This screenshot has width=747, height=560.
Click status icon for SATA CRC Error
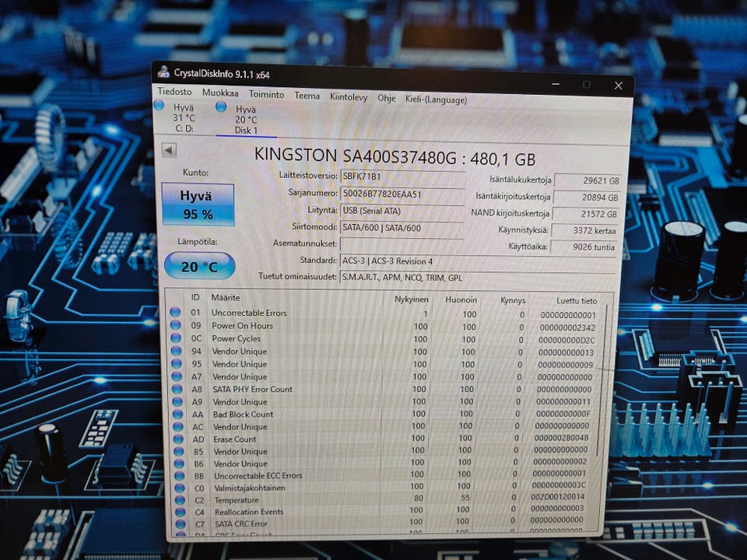point(181,523)
